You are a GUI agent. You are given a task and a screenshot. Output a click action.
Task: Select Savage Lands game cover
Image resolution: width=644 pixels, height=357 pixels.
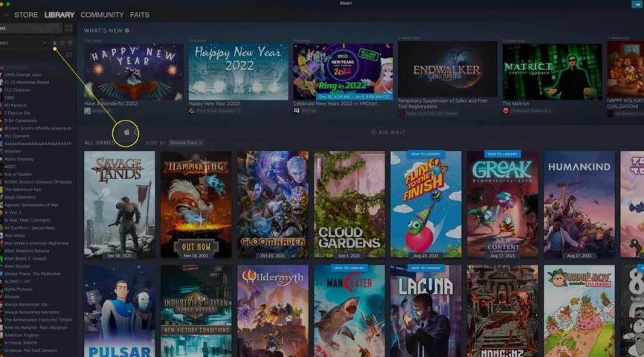(x=120, y=205)
